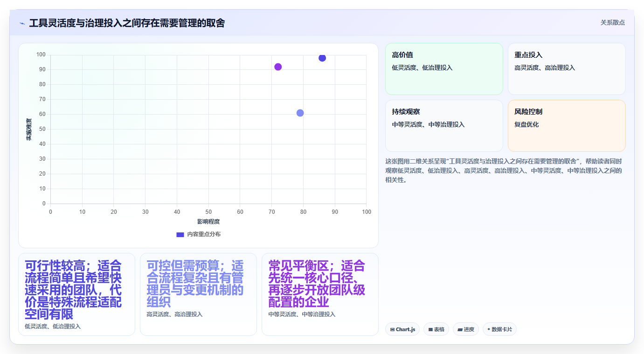Click the 影响程度 x-axis title

[208, 222]
